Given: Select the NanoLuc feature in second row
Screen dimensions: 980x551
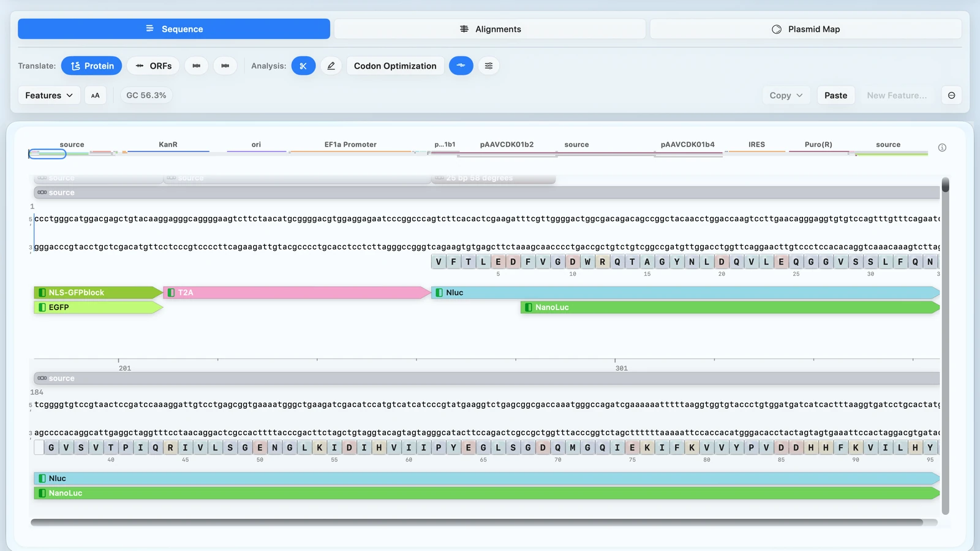Looking at the screenshot, I should [x=486, y=493].
